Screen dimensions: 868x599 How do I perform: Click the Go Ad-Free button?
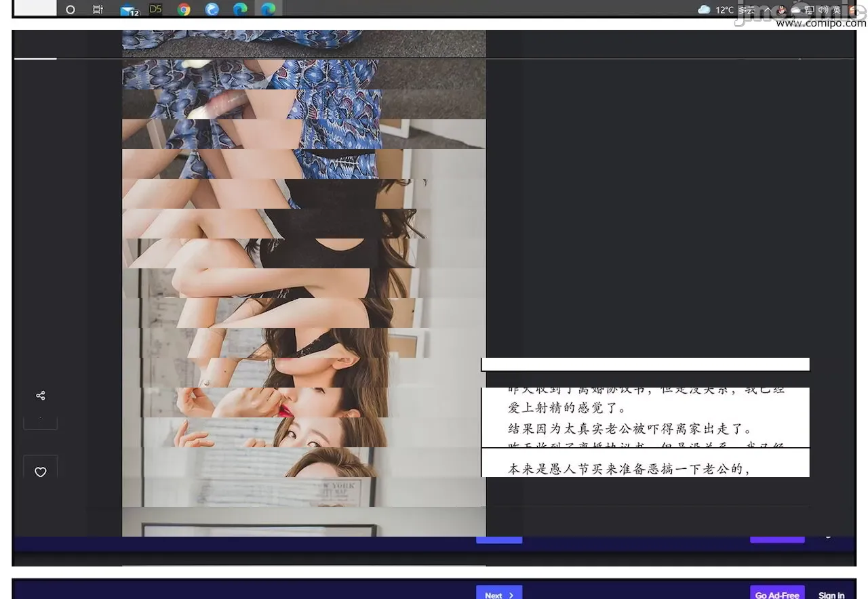[x=777, y=594]
